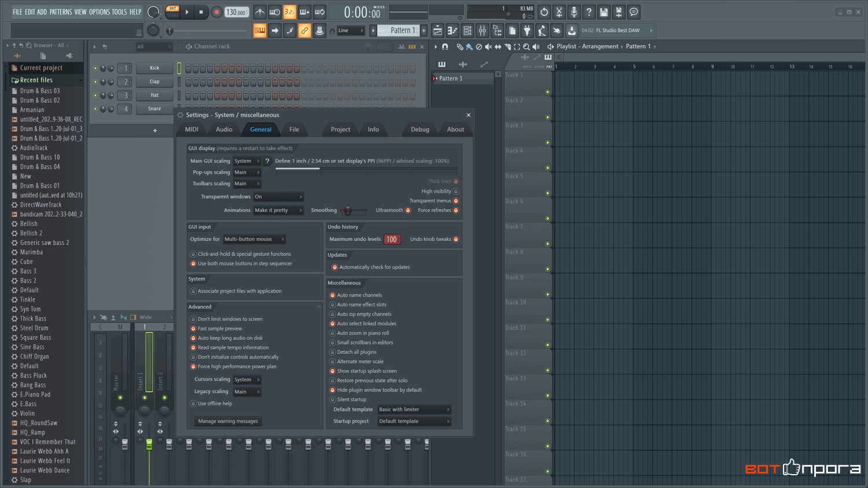The image size is (868, 488).
Task: Select the playlist Draw pencil tool
Action: pyautogui.click(x=459, y=46)
